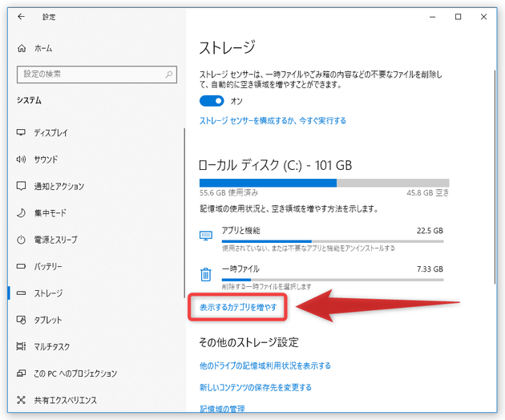The image size is (505, 420).
Task: Open 新しいコンテンツの保存先を変更する link
Action: pyautogui.click(x=256, y=387)
